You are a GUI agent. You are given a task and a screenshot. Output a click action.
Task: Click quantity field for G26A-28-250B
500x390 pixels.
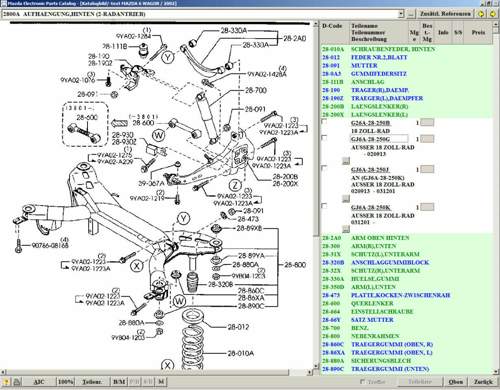(427, 122)
